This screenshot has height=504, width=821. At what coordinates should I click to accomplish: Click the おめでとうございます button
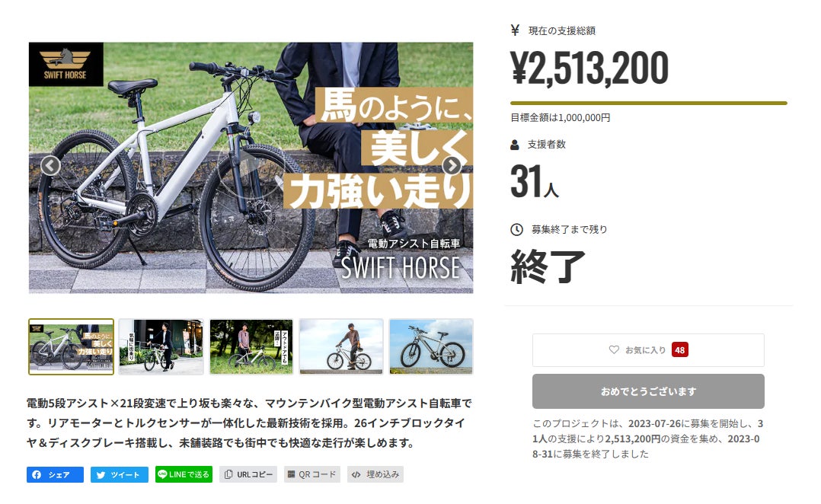coord(648,391)
